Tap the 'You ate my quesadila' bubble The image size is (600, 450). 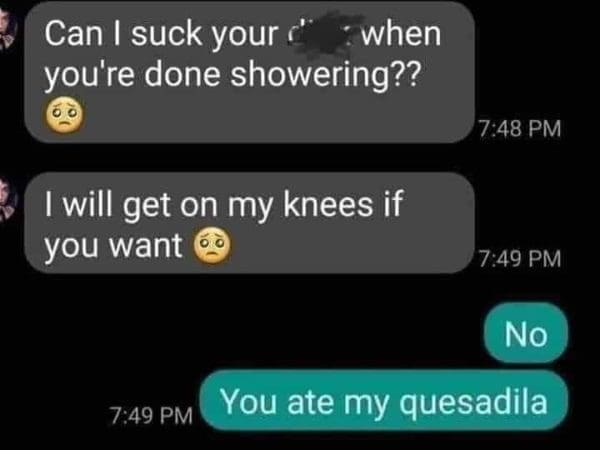point(384,401)
